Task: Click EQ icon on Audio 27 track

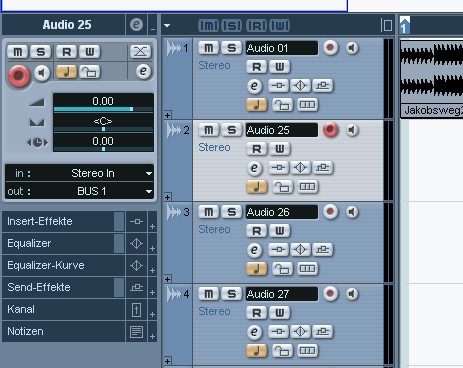Action: [x=300, y=332]
